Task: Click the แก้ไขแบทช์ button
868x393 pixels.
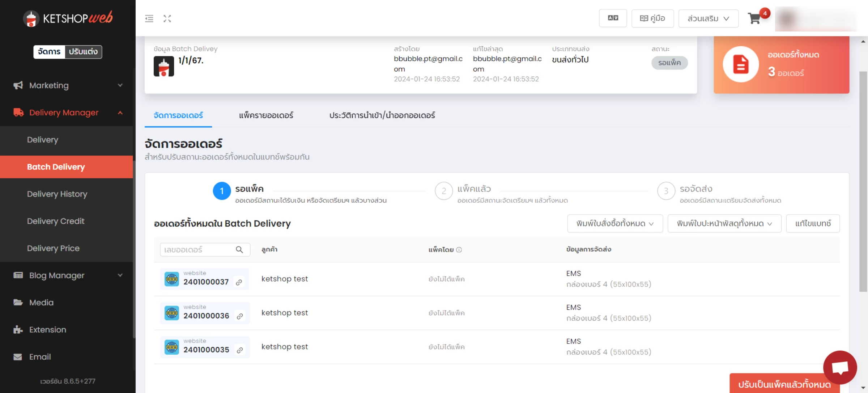Action: click(813, 224)
